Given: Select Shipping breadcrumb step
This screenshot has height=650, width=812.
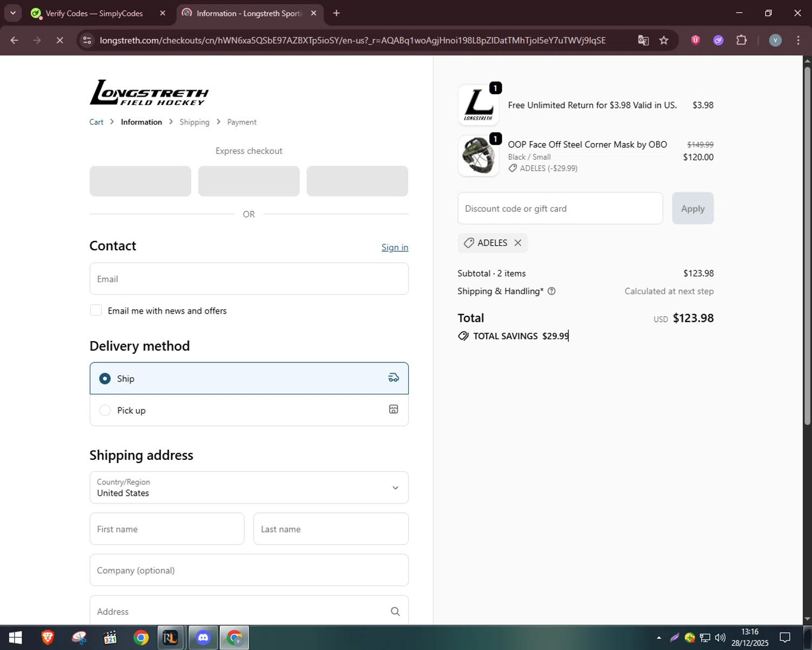Looking at the screenshot, I should [x=194, y=122].
